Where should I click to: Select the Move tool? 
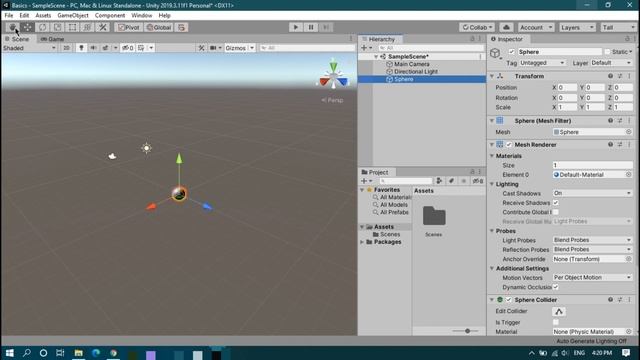click(x=27, y=27)
